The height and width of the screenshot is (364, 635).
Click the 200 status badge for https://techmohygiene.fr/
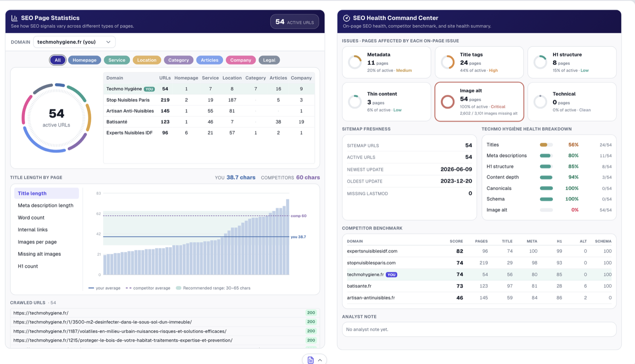(x=311, y=313)
